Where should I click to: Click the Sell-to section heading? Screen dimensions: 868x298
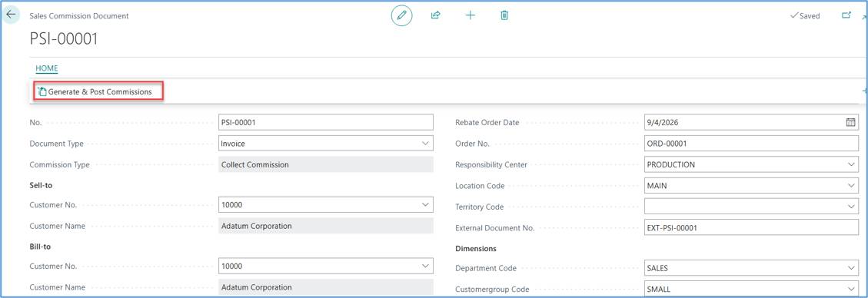click(x=41, y=185)
